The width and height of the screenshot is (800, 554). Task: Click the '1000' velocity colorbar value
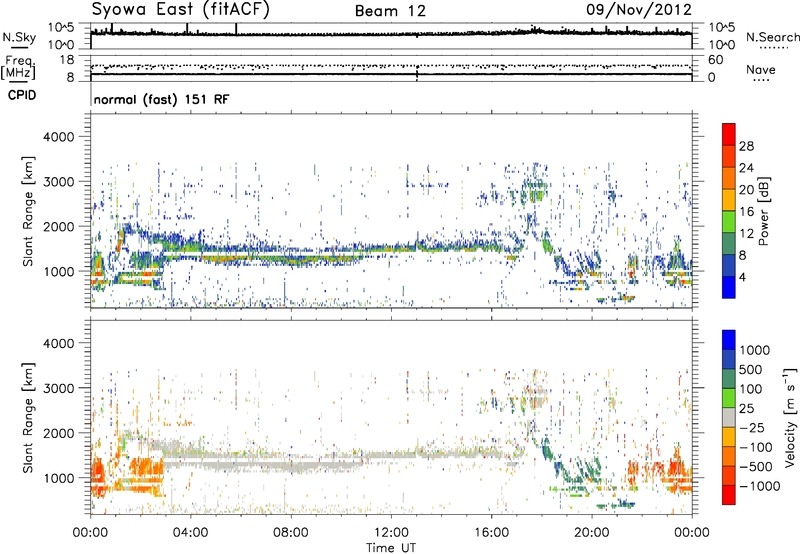[755, 350]
